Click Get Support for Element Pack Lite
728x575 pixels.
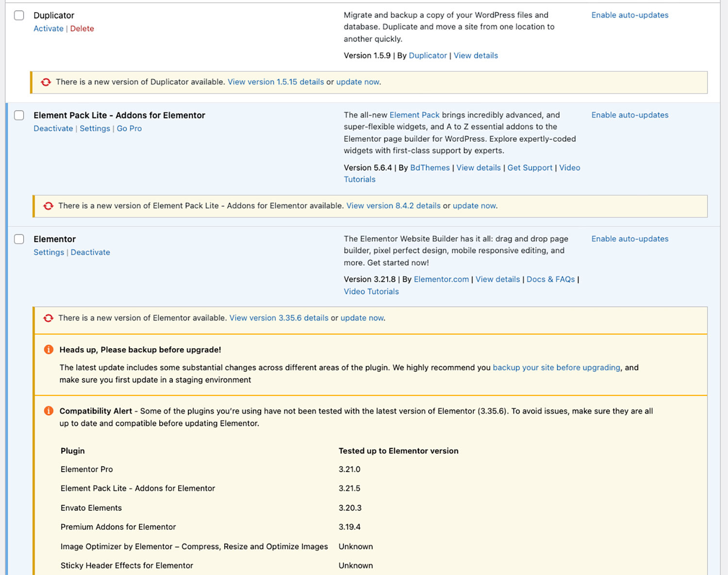[530, 168]
